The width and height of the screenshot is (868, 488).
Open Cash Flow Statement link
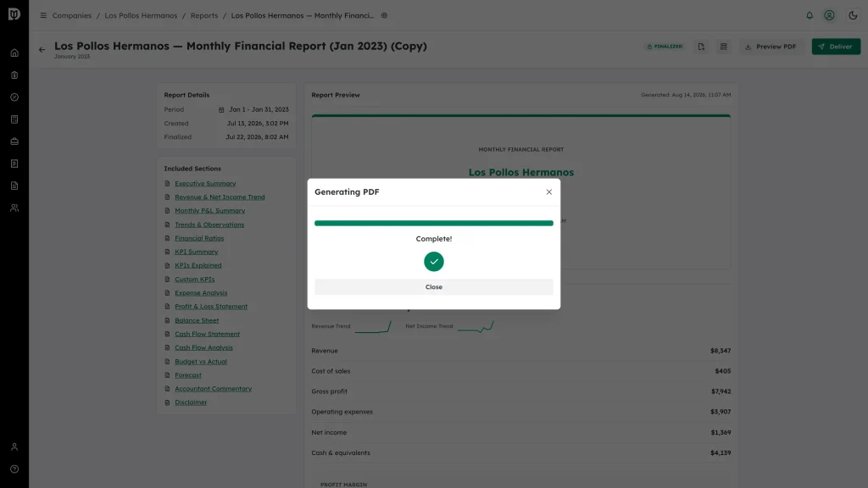(x=207, y=334)
